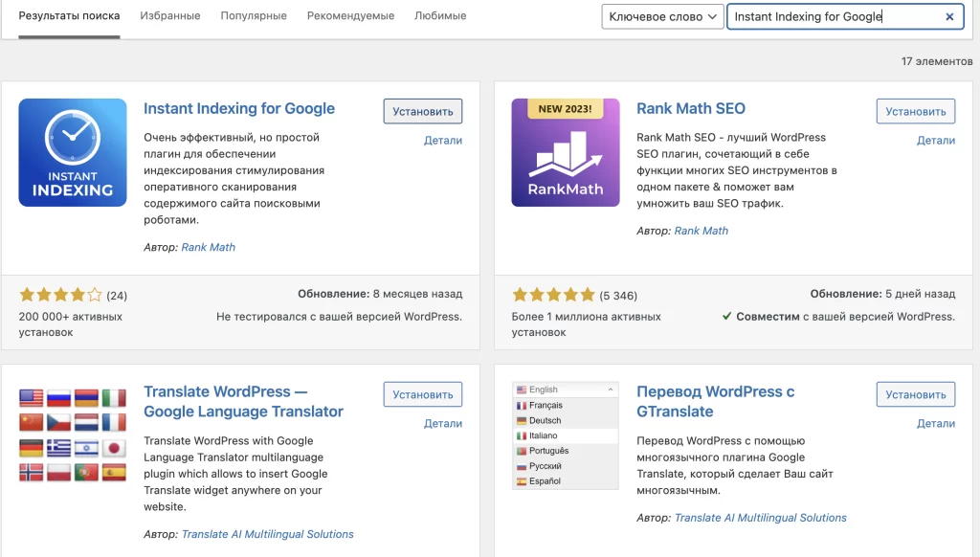The width and height of the screenshot is (980, 557).
Task: Open author link under Google Language Translator
Action: coord(268,534)
